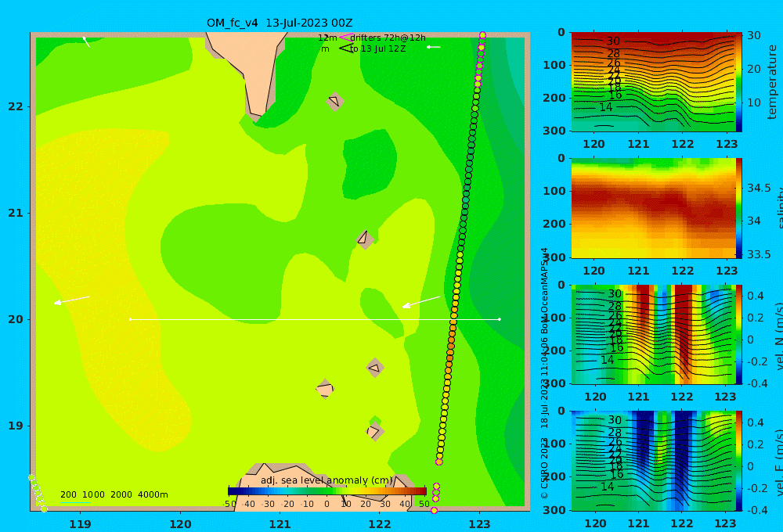
Task: Click the west endpoint of the white section line
Action: [x=131, y=319]
